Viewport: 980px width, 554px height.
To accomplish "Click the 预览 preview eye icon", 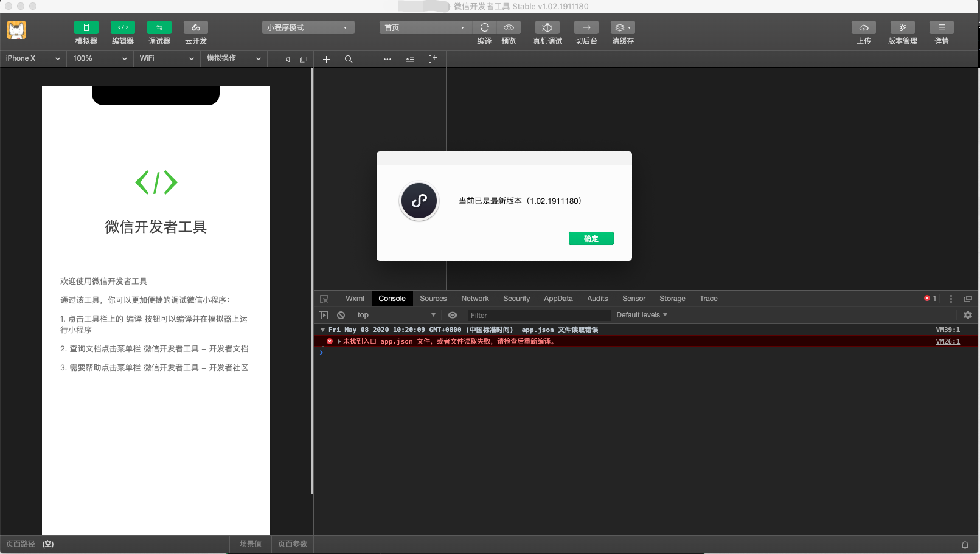I will point(509,27).
